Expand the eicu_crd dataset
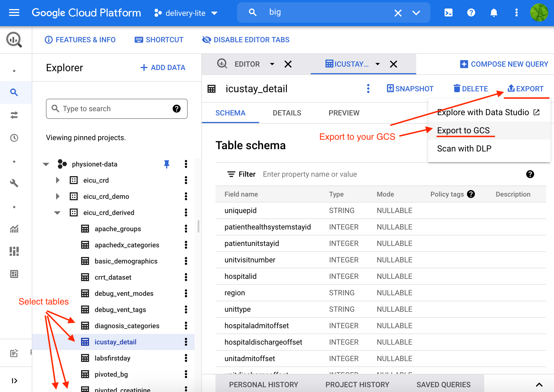This screenshot has height=392, width=554. (58, 180)
